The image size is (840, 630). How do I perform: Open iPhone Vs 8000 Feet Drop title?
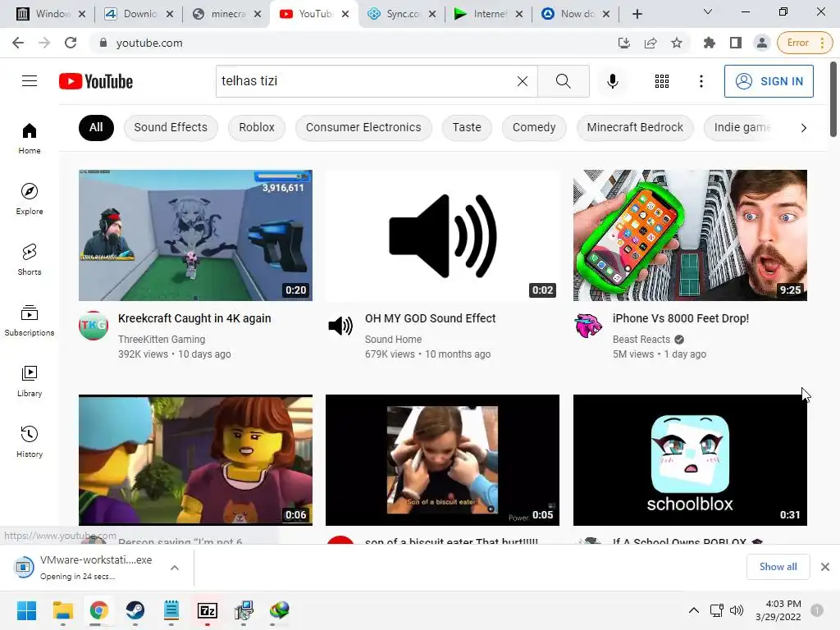(681, 318)
